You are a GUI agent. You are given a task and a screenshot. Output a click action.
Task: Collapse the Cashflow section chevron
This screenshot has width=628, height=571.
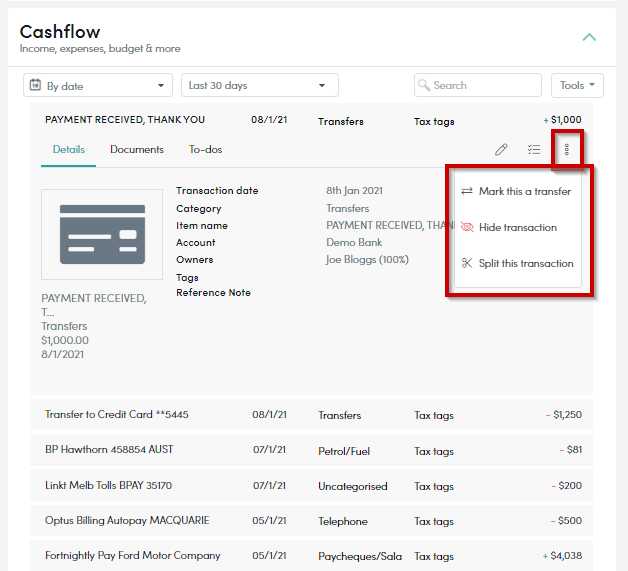coord(589,37)
